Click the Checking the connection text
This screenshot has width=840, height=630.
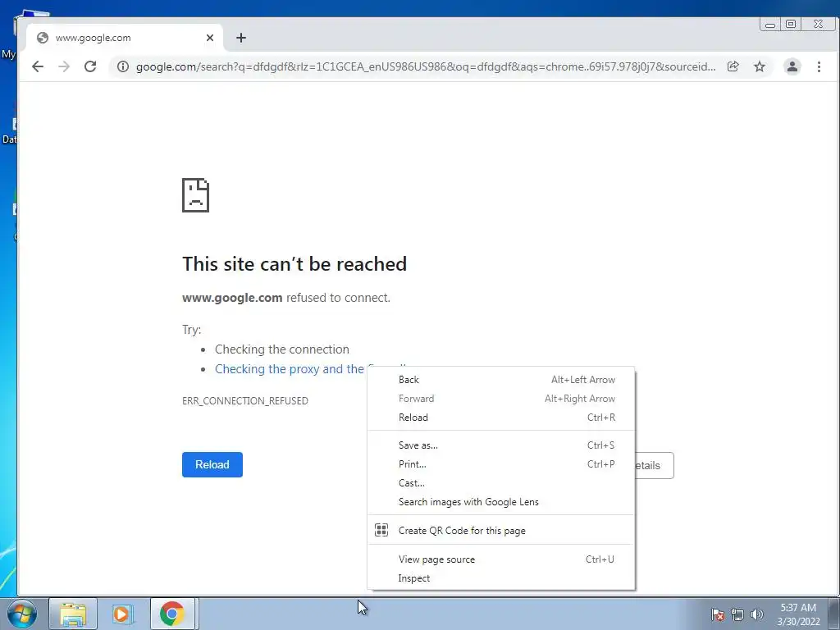pos(282,349)
